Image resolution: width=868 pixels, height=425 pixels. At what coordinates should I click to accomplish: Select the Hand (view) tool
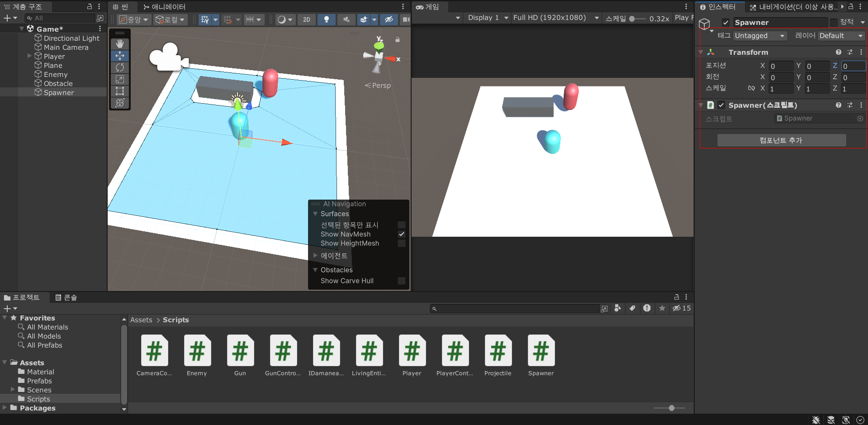pos(120,44)
